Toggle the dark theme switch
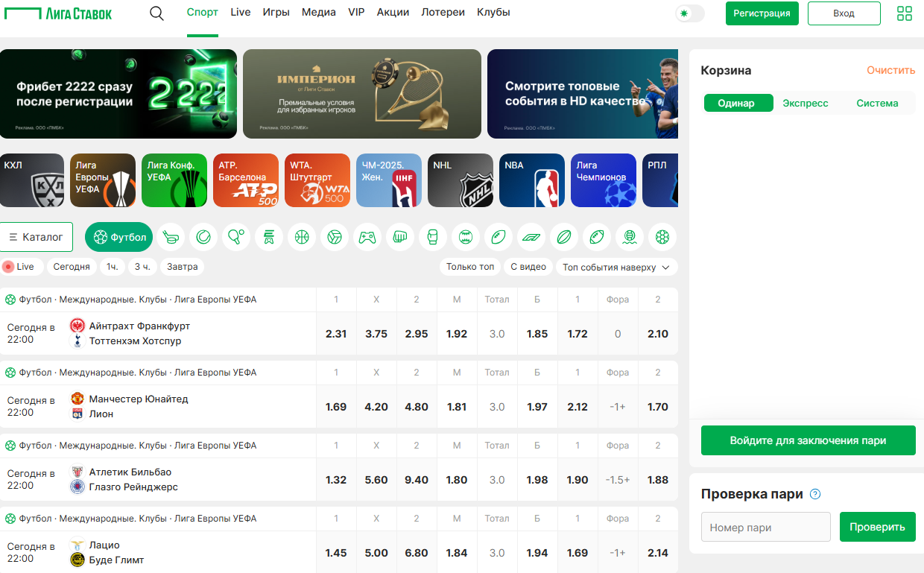 (690, 13)
